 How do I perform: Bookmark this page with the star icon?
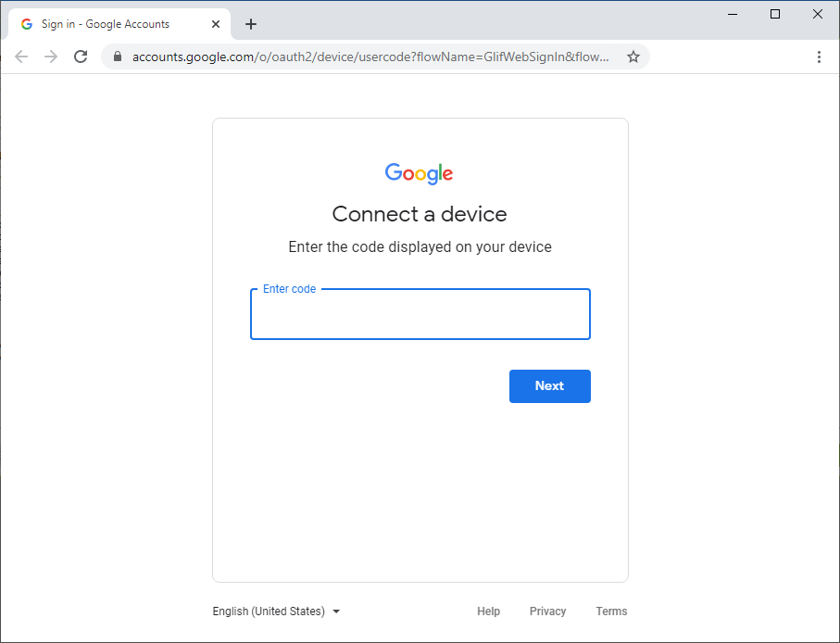pos(633,57)
